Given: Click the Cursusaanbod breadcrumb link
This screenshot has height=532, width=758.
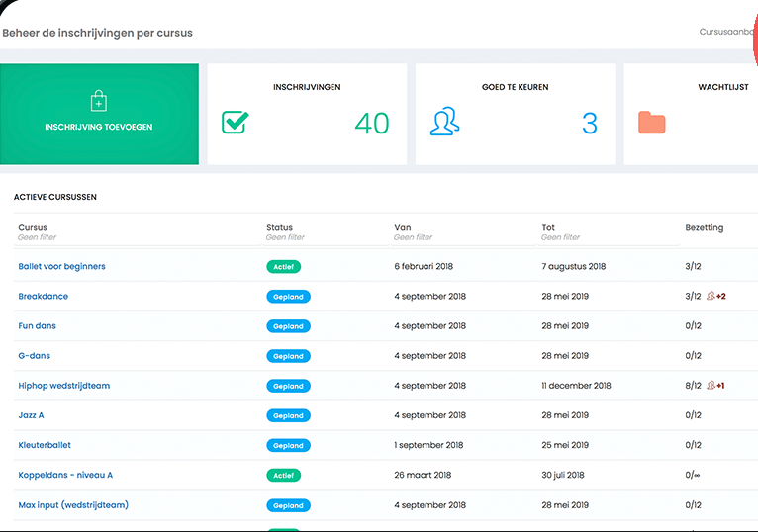Looking at the screenshot, I should 728,32.
